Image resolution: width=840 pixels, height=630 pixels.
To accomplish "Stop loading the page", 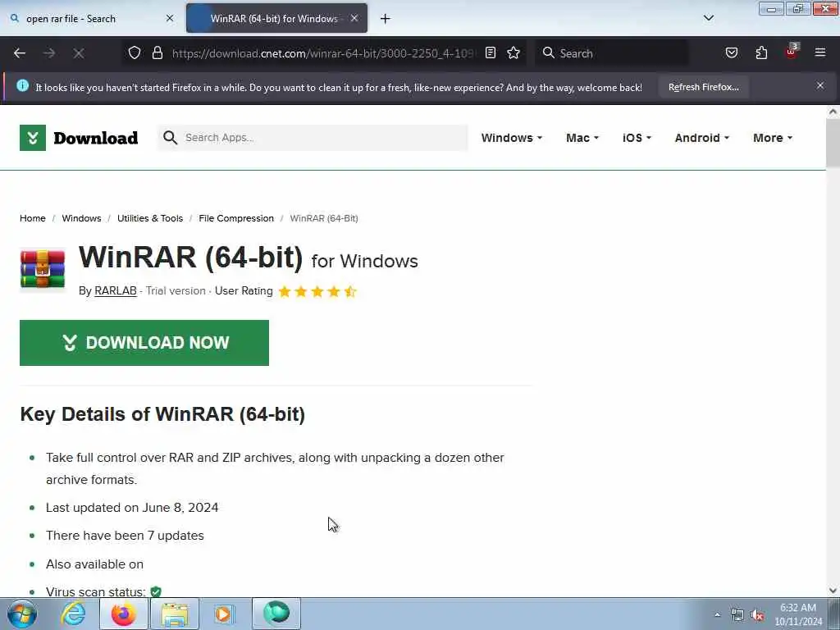I will pos(79,53).
